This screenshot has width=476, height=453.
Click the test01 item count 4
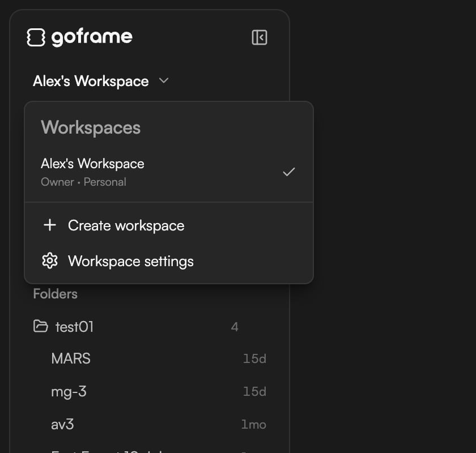pos(235,327)
